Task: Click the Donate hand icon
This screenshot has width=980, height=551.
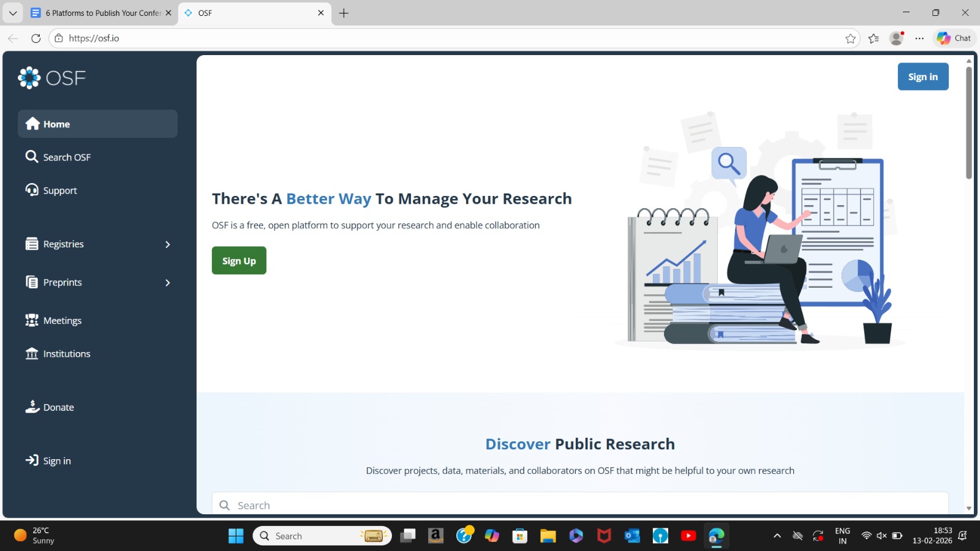Action: (32, 407)
